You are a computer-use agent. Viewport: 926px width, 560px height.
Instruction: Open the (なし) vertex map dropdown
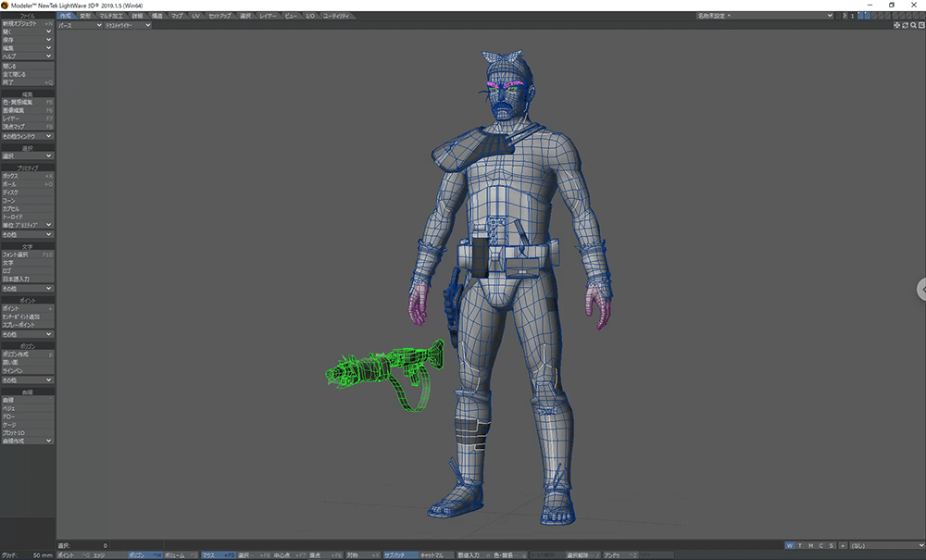point(887,546)
